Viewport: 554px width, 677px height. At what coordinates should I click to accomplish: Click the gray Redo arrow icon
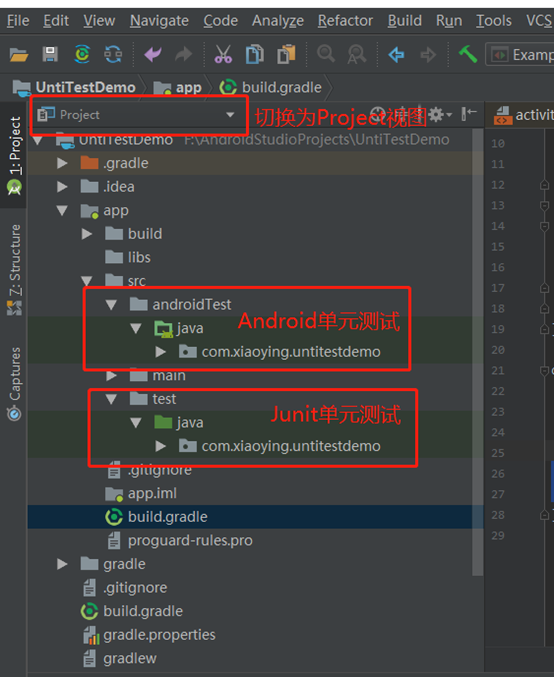(184, 54)
